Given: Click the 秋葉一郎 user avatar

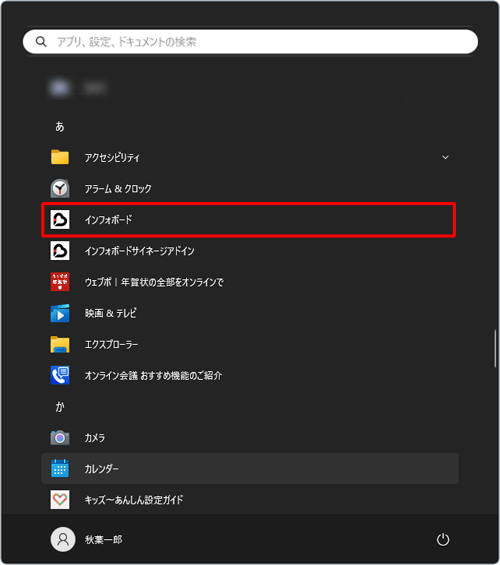Looking at the screenshot, I should [x=63, y=539].
